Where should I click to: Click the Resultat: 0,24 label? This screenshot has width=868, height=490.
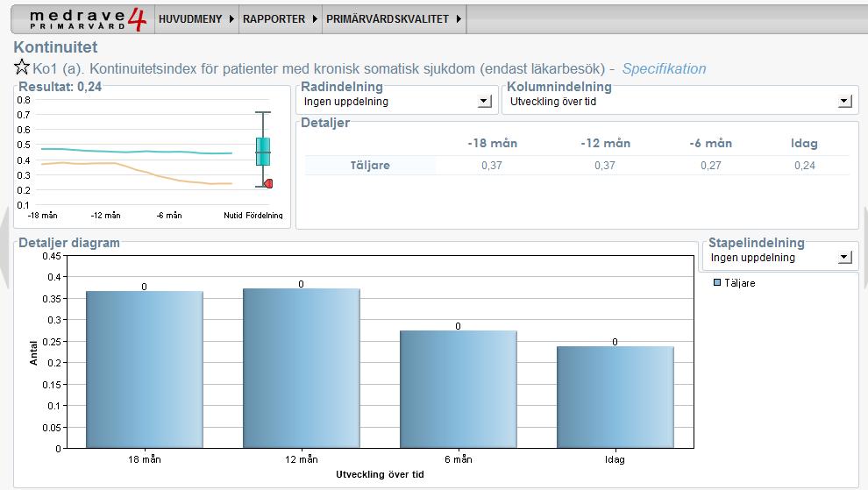click(60, 87)
